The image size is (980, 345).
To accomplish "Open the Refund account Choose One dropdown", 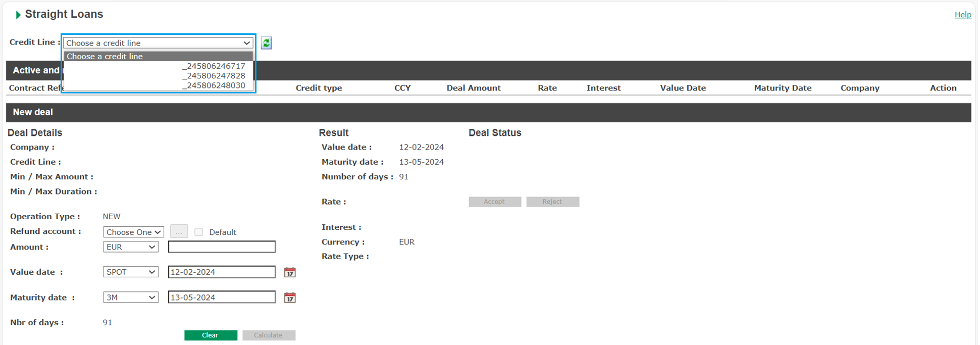I will [x=133, y=232].
